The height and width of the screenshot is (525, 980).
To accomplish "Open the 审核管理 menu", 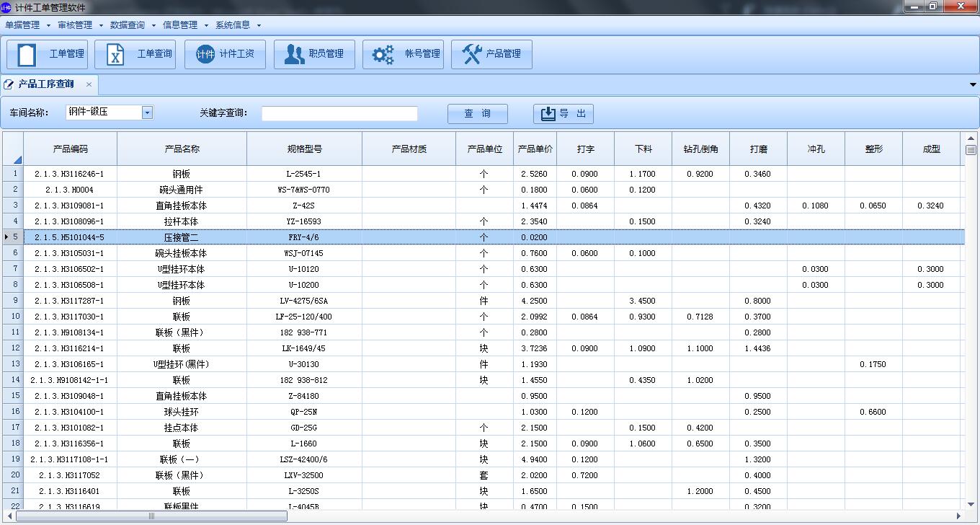I will coord(79,25).
